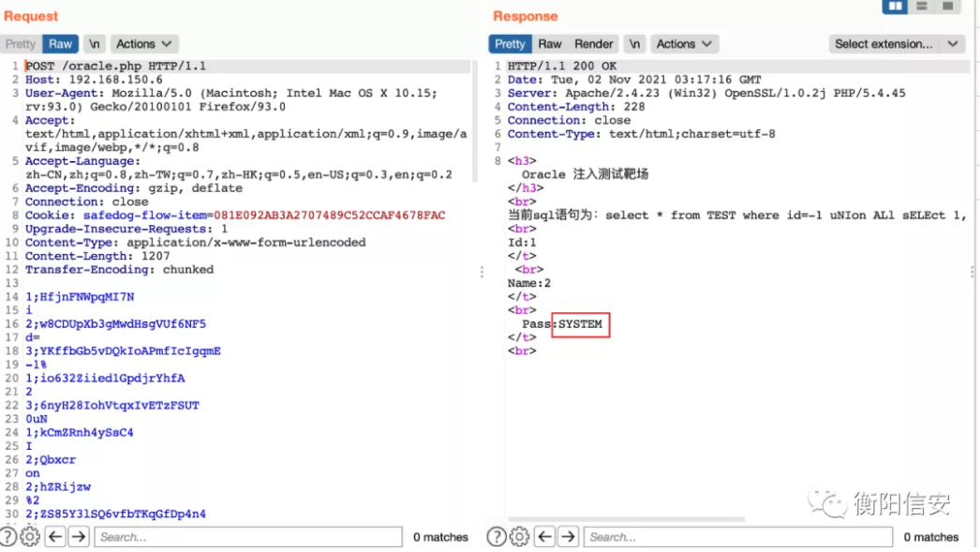Click the Date response header line
The width and height of the screenshot is (980, 552).
634,80
